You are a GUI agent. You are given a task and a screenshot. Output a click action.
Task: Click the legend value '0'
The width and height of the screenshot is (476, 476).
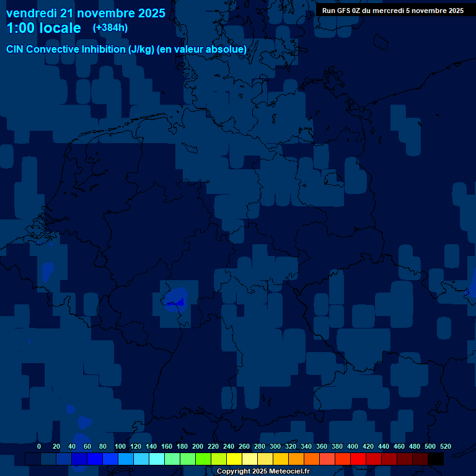[39, 446]
